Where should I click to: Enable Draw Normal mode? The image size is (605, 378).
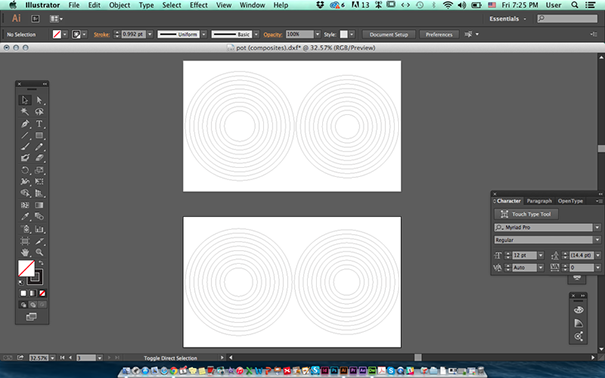tap(23, 305)
